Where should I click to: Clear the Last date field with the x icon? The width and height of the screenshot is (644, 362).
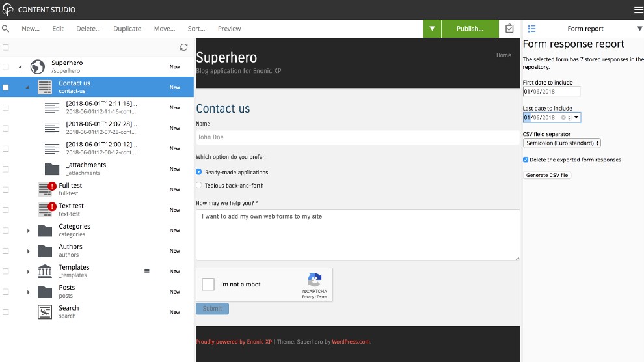(563, 117)
